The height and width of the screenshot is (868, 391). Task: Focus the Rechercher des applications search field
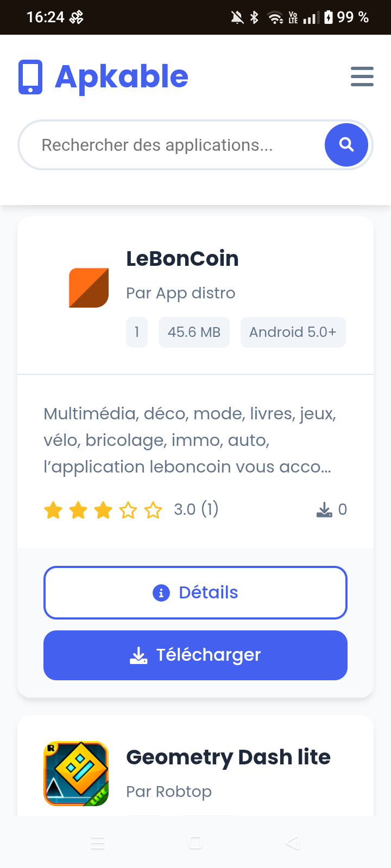tap(168, 145)
